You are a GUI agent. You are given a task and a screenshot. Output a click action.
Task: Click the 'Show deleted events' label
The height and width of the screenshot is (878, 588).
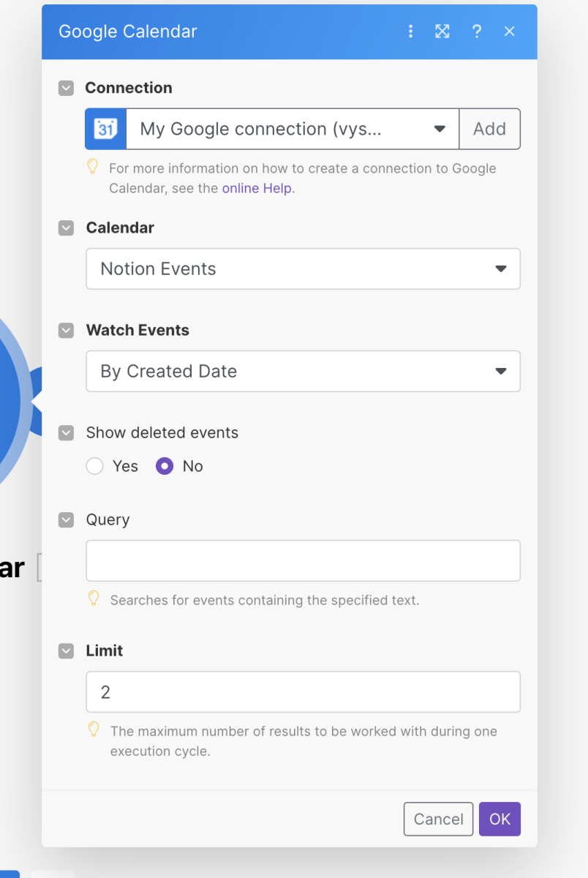coord(162,432)
